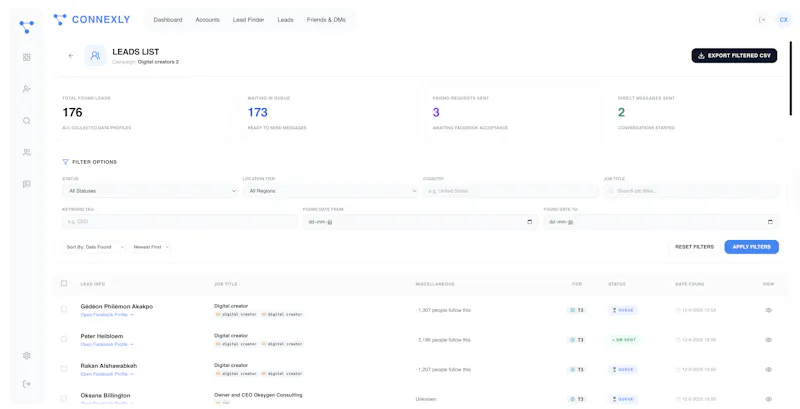
Task: Click the Connexly logo in the sidebar
Action: [x=27, y=27]
